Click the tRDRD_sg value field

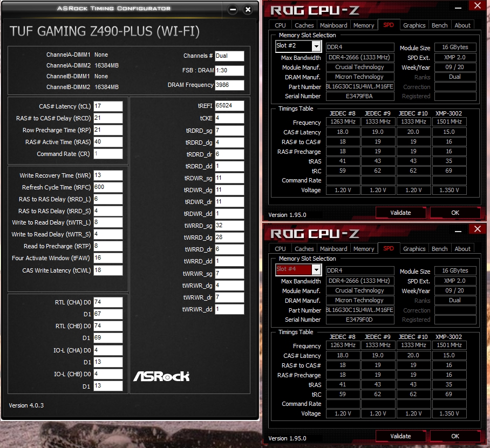[x=229, y=131]
